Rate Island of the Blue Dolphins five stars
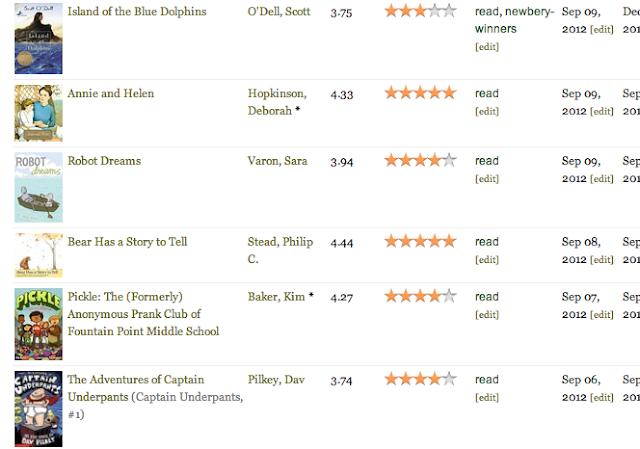640x449 pixels. point(449,11)
